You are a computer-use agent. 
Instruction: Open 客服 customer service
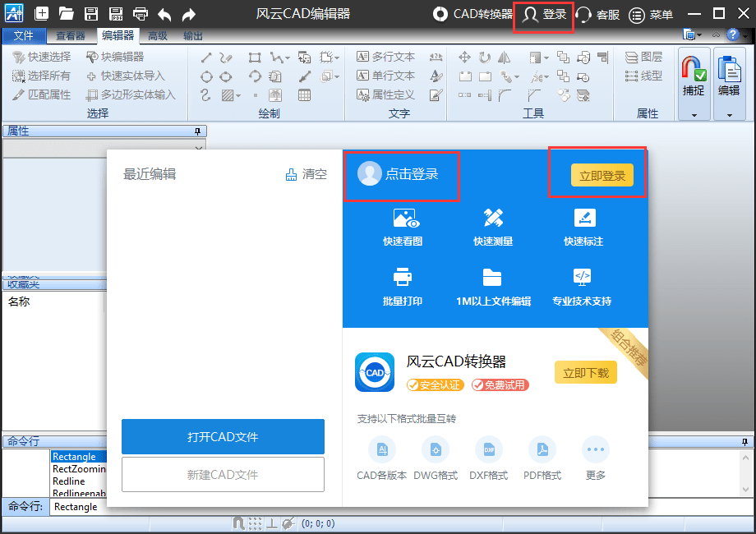tap(598, 15)
